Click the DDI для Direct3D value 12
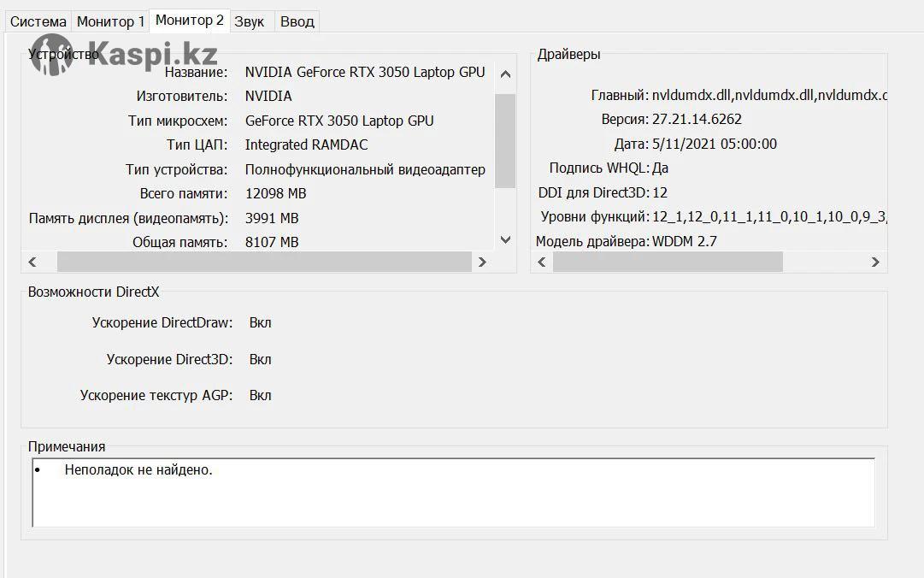 659,192
